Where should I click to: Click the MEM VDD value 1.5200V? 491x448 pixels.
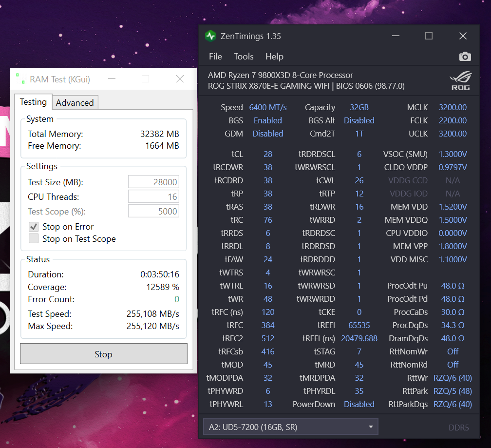click(x=453, y=207)
